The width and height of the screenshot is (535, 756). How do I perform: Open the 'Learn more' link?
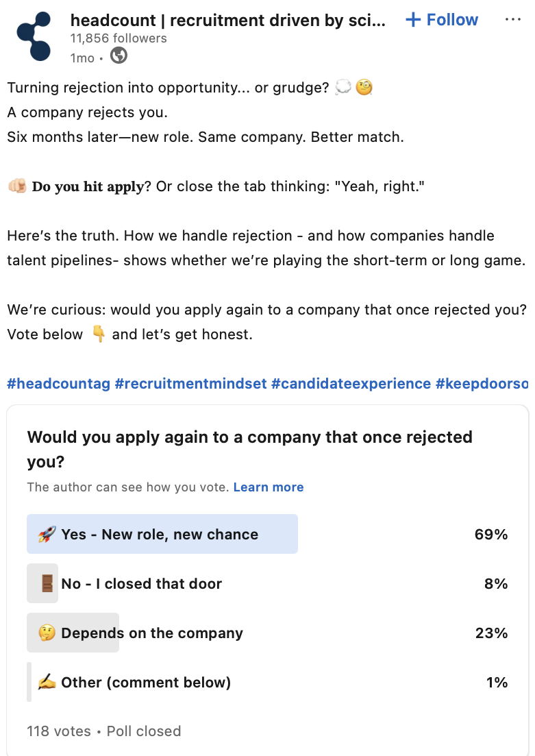(268, 487)
